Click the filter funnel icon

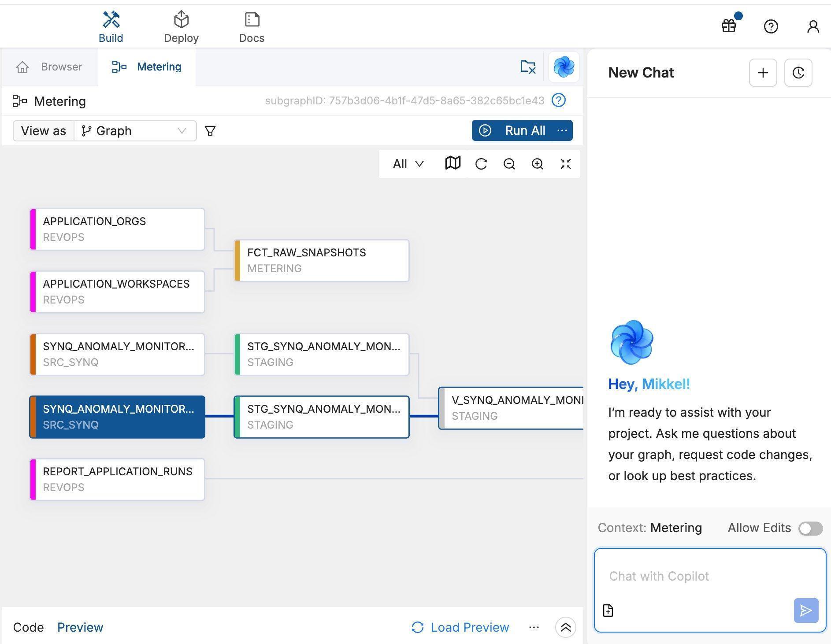coord(210,131)
